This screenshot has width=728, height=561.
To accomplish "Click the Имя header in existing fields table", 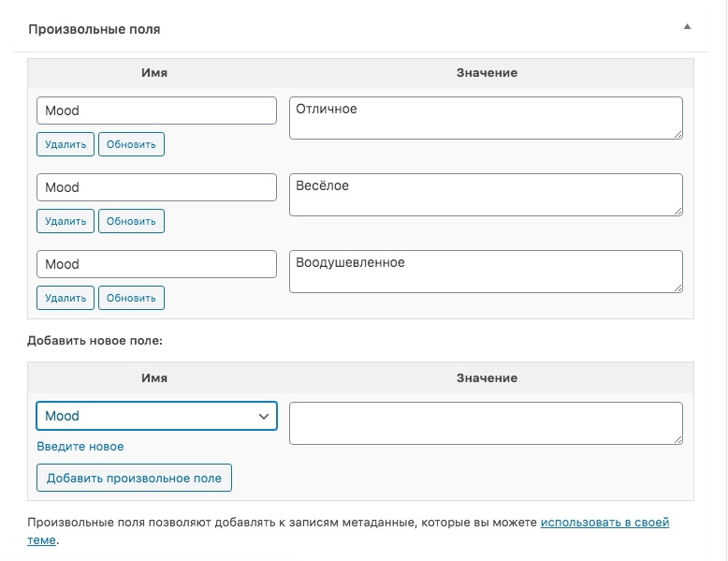I will pos(154,72).
